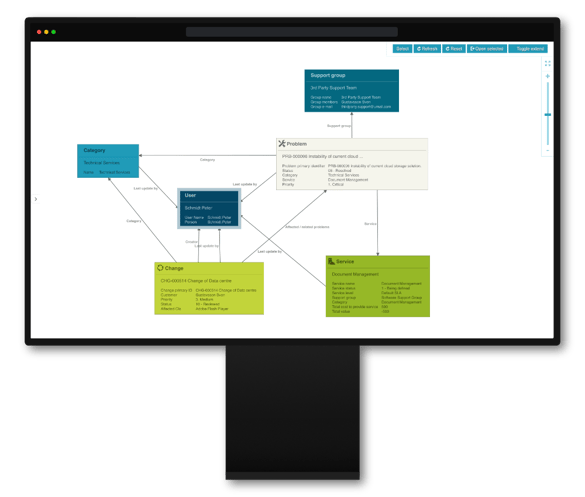This screenshot has width=585, height=497.
Task: Click the browser address bar
Action: point(292,32)
